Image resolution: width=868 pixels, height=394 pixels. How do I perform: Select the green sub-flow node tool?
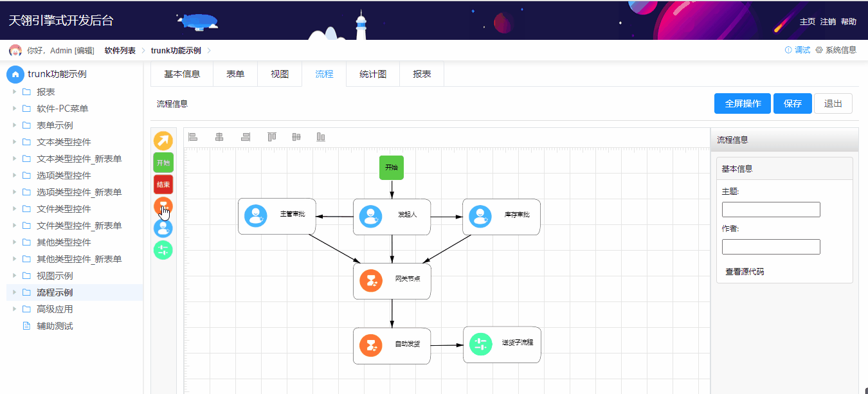pyautogui.click(x=163, y=250)
